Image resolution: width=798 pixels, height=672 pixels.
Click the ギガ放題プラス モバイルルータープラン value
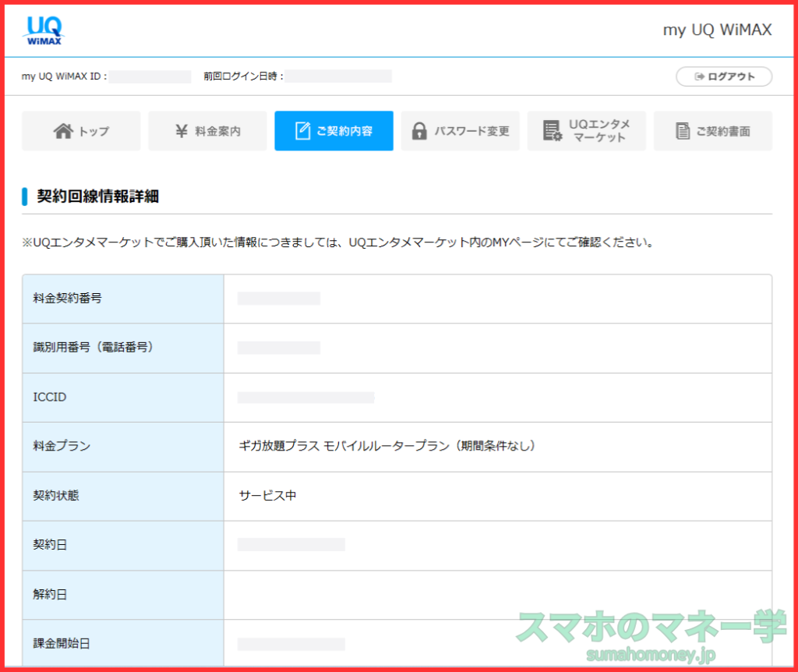387,446
